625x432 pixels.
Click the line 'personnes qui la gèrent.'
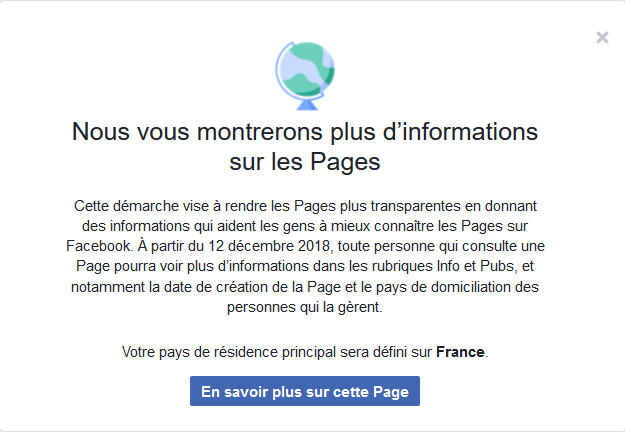(304, 308)
